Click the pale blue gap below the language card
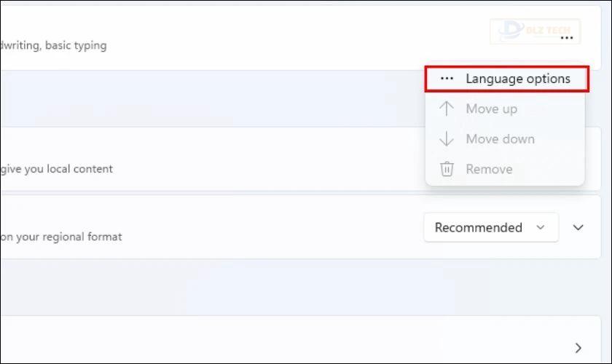612x364 pixels. click(211, 98)
